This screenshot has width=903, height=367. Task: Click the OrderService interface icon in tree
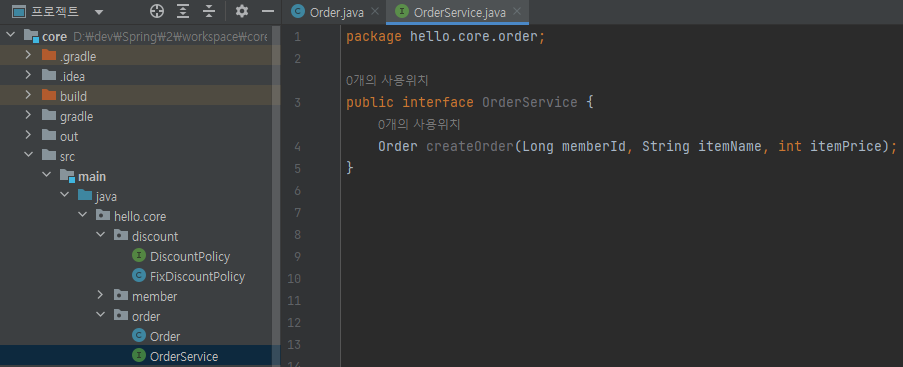click(139, 355)
